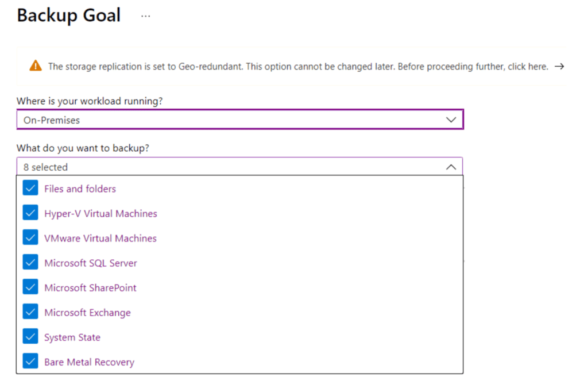This screenshot has height=384, width=588.
Task: Choose the System State option label
Action: [x=72, y=337]
